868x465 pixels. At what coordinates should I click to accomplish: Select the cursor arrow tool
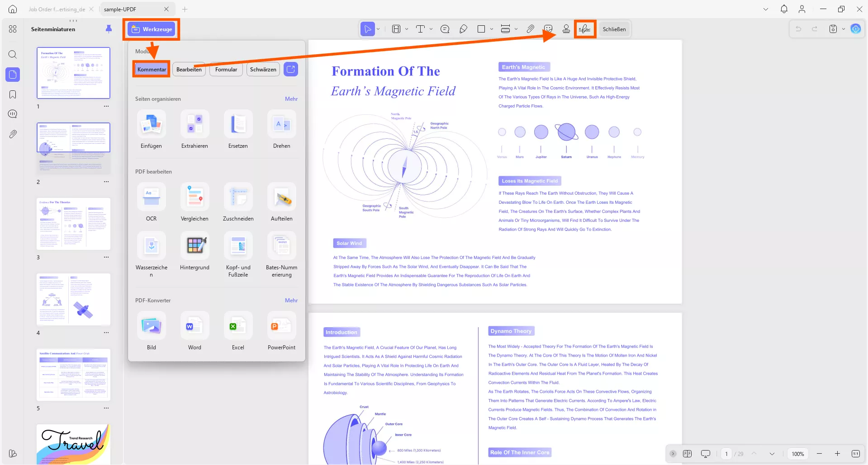coord(368,29)
